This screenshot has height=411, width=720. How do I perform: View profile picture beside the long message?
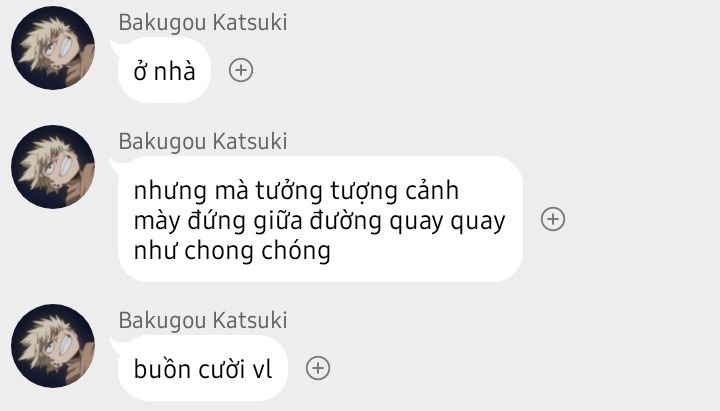point(53,167)
